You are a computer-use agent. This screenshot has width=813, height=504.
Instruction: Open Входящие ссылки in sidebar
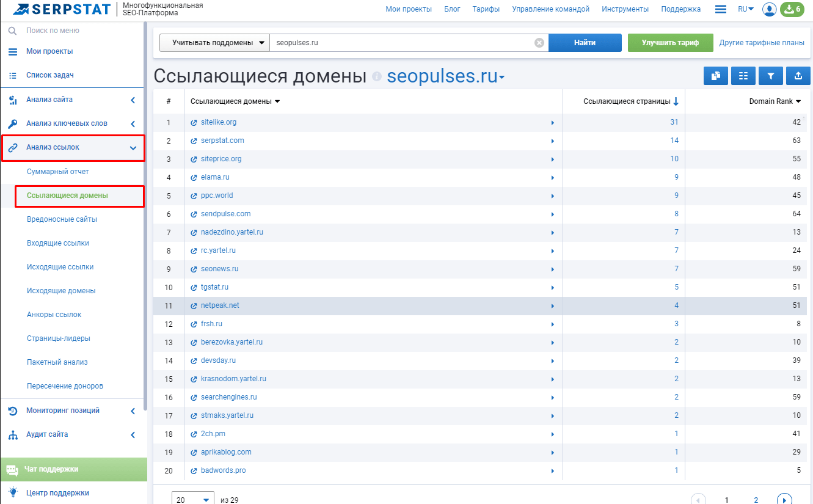[58, 243]
